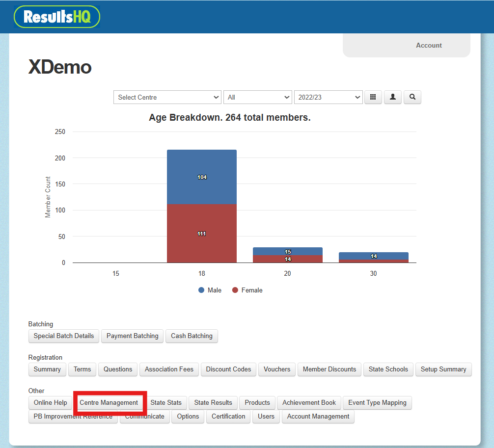View Setup Summary
Viewport: 494px width, 448px height.
(x=443, y=369)
